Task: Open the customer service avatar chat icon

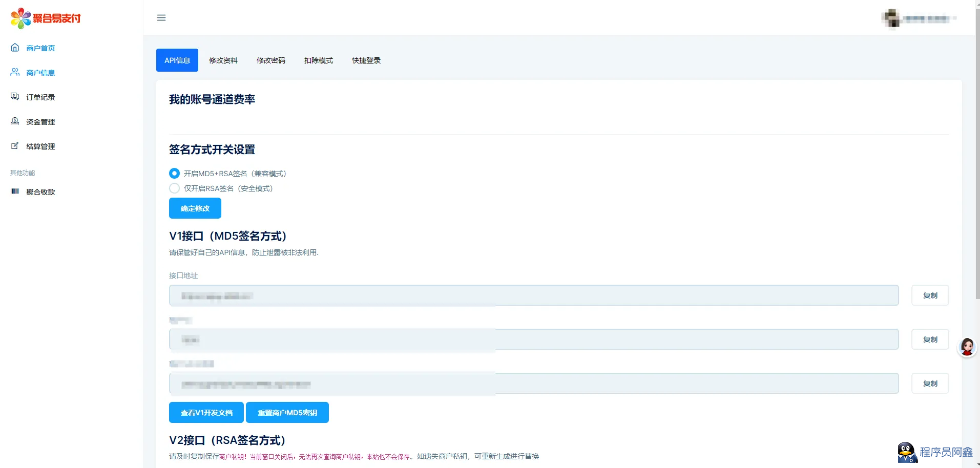Action: tap(967, 347)
